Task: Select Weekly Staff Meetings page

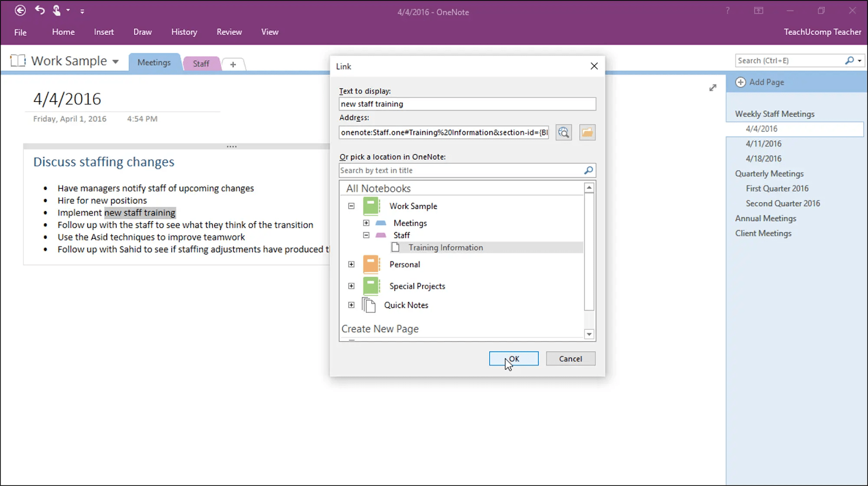Action: [x=775, y=114]
